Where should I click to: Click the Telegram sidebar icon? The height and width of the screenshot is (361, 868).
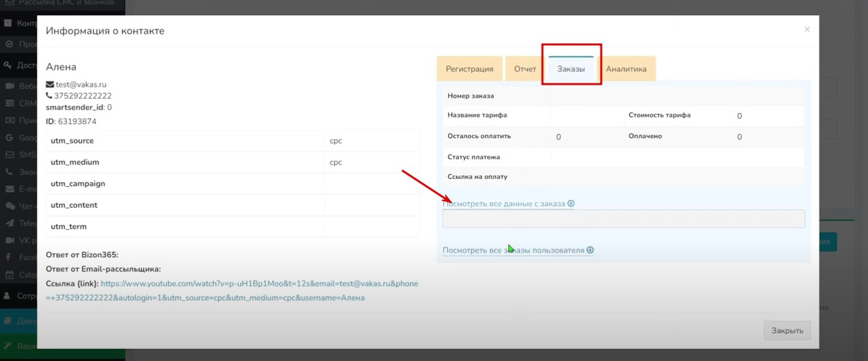(x=10, y=223)
